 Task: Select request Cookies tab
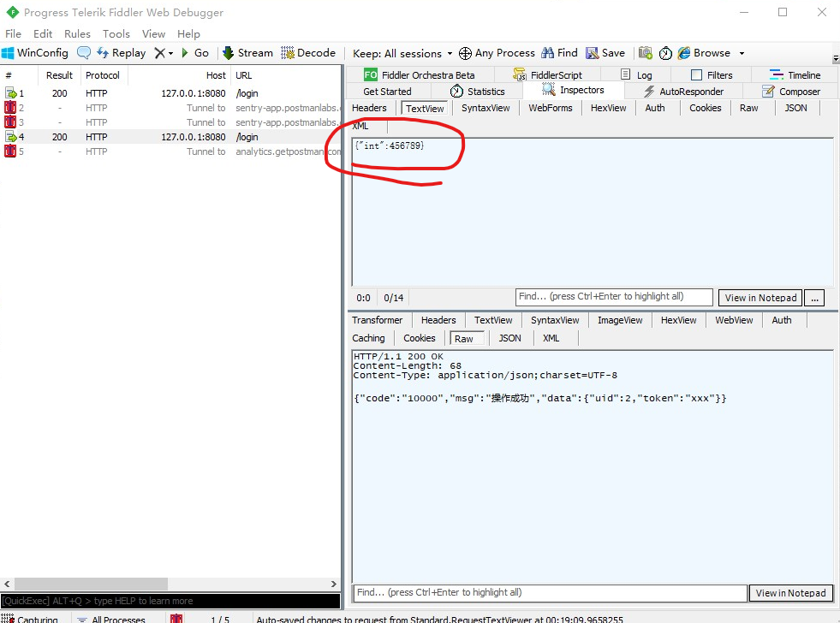(x=705, y=108)
